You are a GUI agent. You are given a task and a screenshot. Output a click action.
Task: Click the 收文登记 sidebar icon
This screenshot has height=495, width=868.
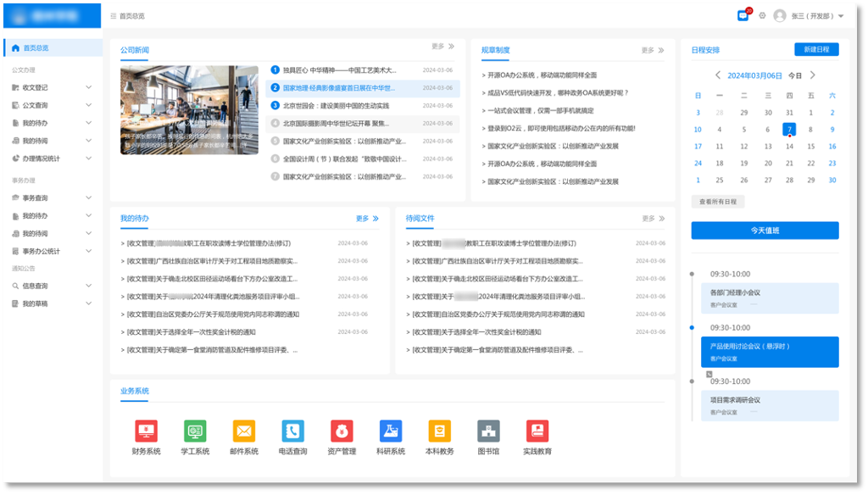click(15, 87)
